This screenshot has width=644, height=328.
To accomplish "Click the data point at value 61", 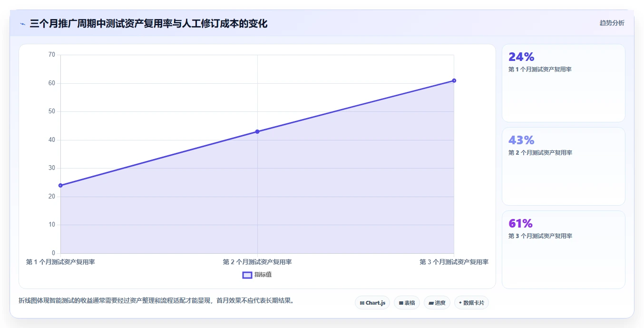I will [454, 80].
